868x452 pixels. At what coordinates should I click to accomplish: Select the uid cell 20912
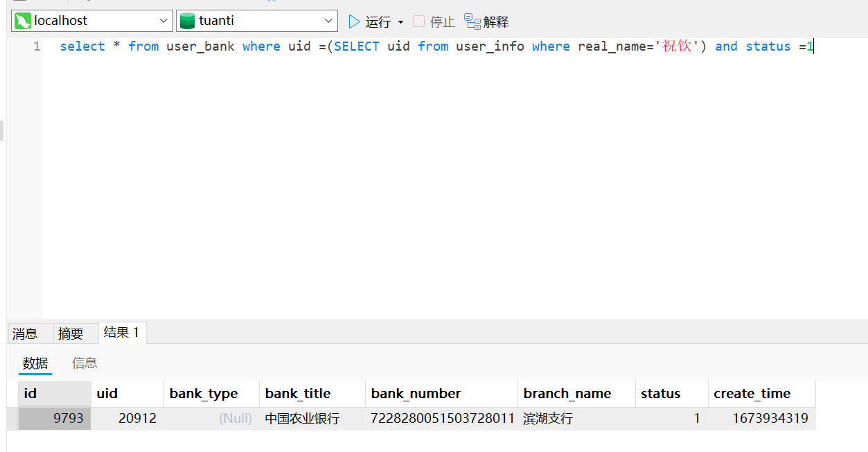coord(127,419)
